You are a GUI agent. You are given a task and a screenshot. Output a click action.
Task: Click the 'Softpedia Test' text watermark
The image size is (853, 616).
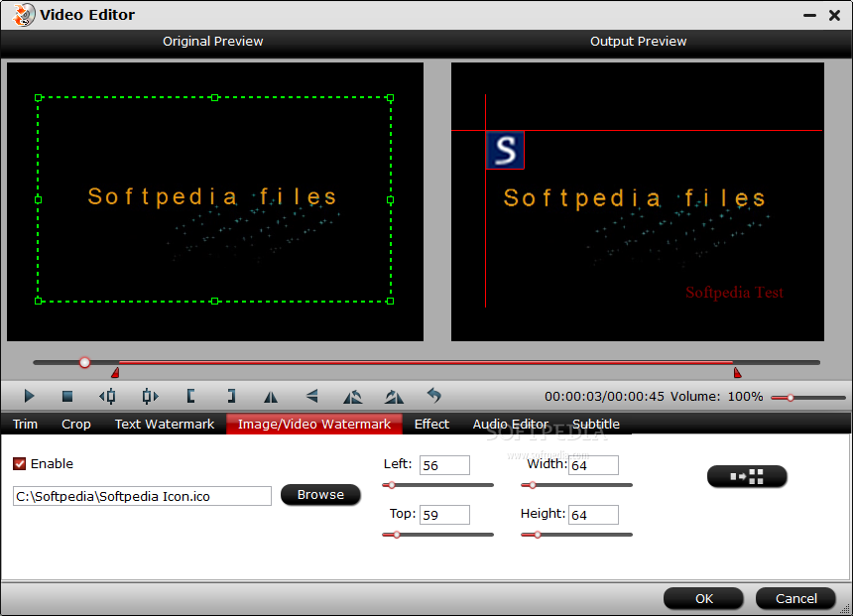click(x=734, y=293)
